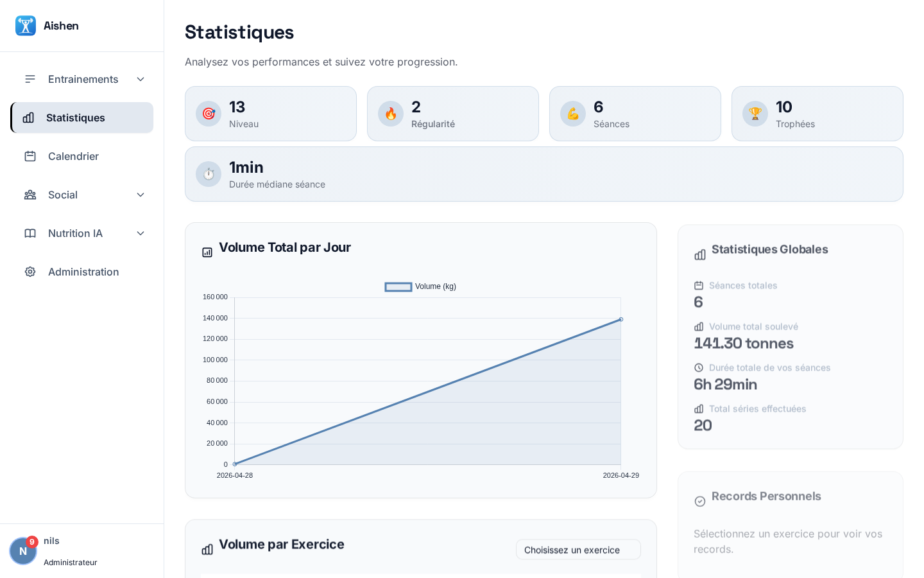The width and height of the screenshot is (924, 578).
Task: Click the clock icon next to Durée totale
Action: (x=699, y=368)
